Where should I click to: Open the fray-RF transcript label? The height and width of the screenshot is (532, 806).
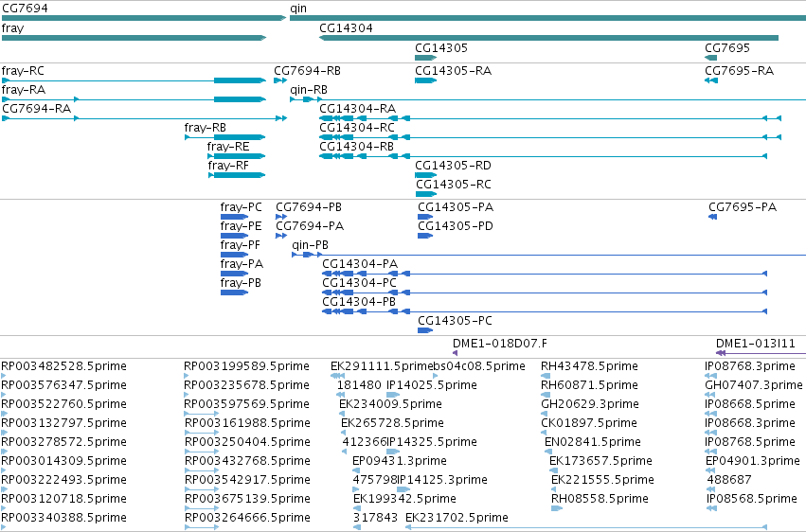[x=228, y=166]
